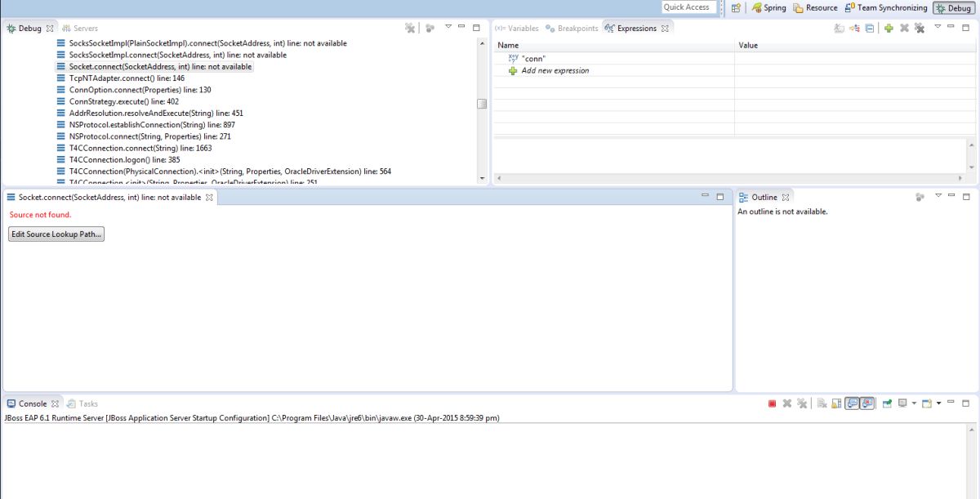980x499 pixels.
Task: Switch to the Resource perspective
Action: (815, 7)
